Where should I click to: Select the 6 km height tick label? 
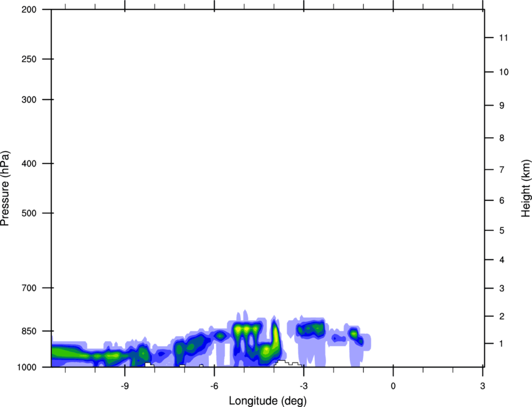[501, 200]
